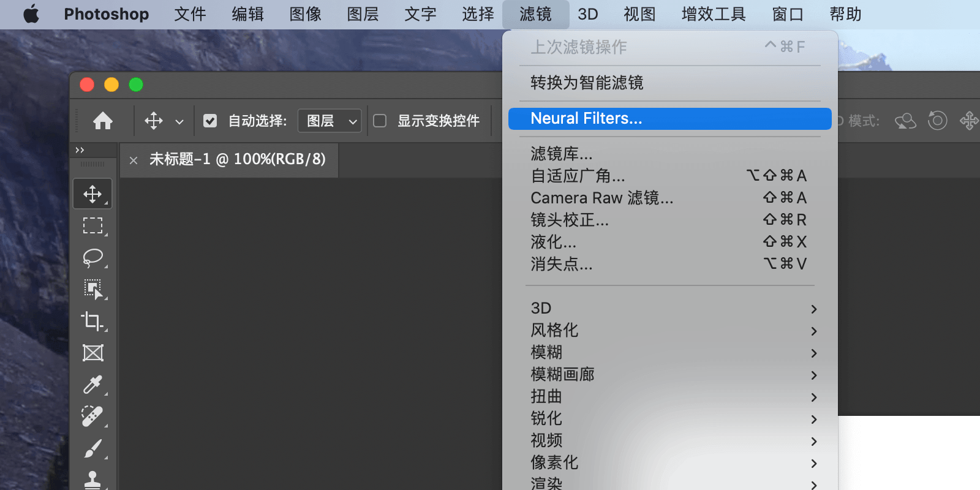980x490 pixels.
Task: Open the 增效工具 menu
Action: [714, 14]
